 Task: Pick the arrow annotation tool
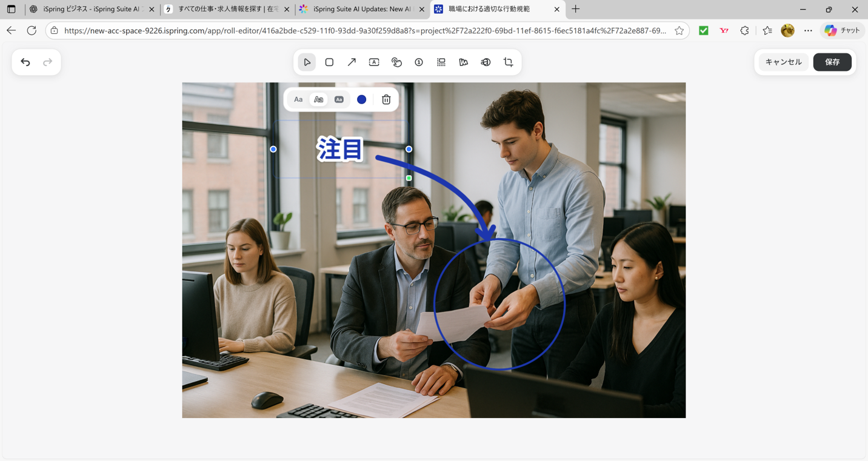tap(352, 62)
